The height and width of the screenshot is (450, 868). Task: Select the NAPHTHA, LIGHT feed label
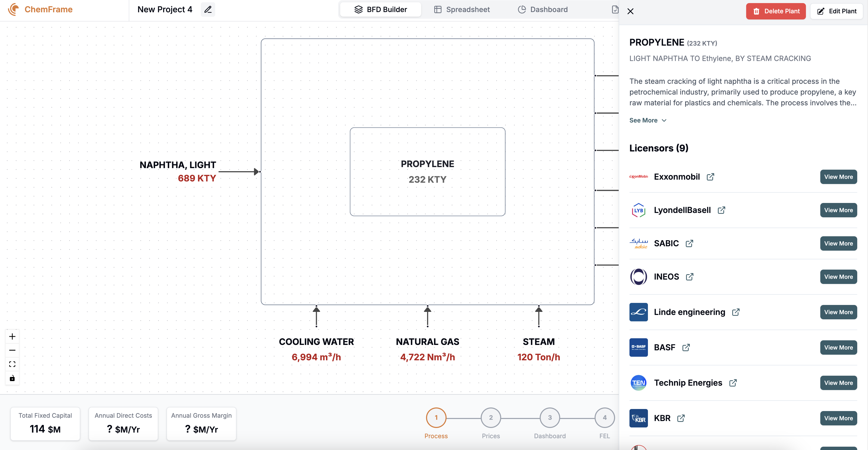[177, 165]
